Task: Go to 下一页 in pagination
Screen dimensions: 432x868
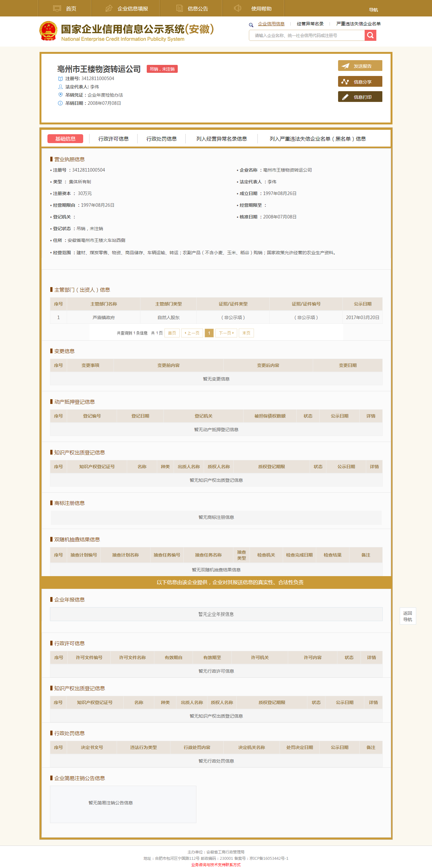Action: click(x=226, y=333)
